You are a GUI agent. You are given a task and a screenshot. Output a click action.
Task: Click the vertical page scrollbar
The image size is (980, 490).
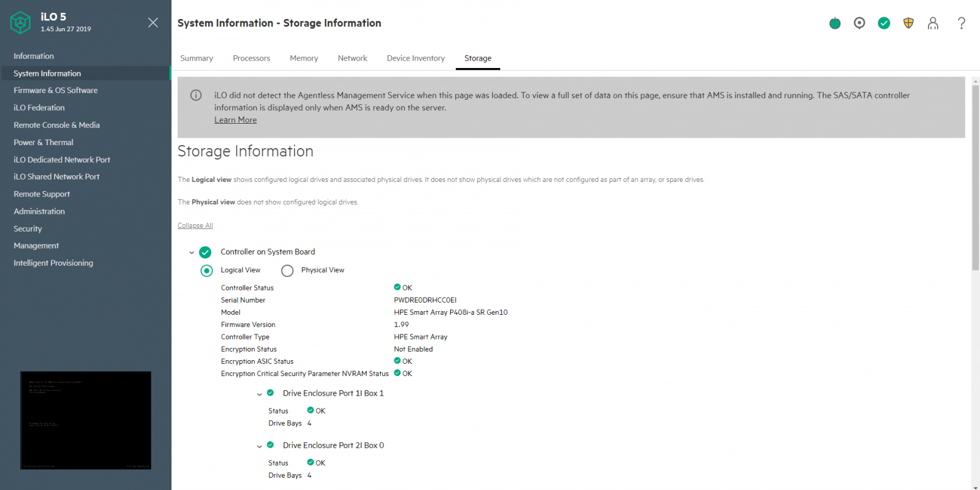[975, 178]
